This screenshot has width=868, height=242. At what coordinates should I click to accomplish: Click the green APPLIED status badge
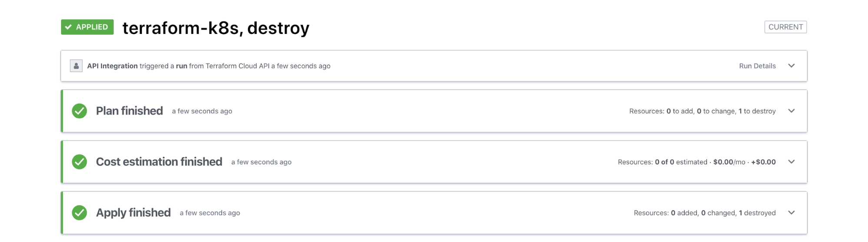87,27
